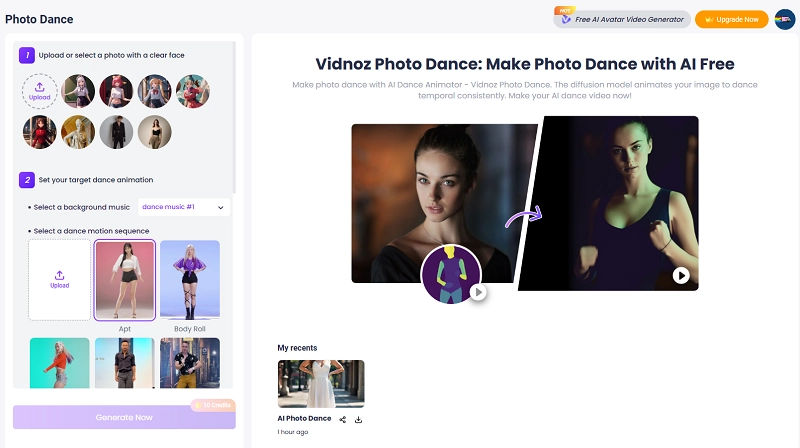Choose the man in yellow pants dance motion
Image resolution: width=800 pixels, height=448 pixels.
(190, 363)
